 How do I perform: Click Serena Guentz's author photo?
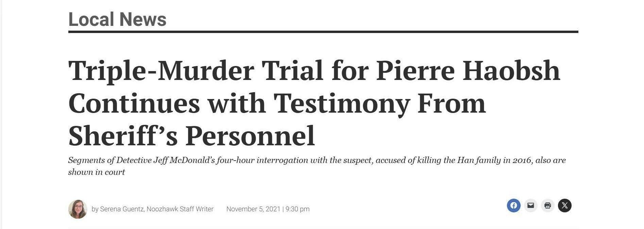pos(78,209)
